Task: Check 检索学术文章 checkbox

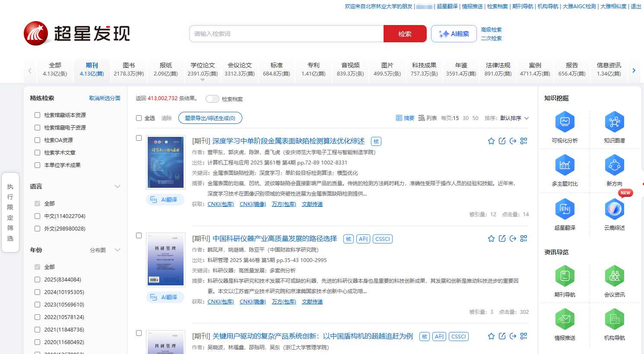Action: 37,153
